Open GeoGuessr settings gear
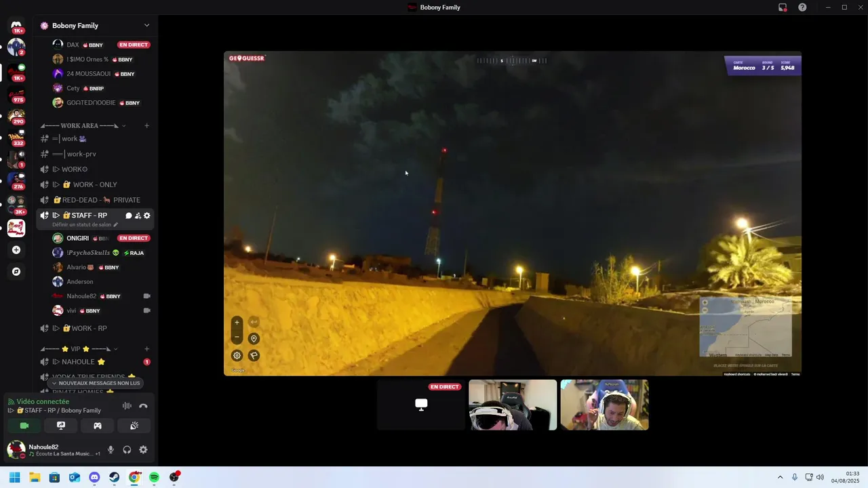This screenshot has height=488, width=868. [237, 355]
